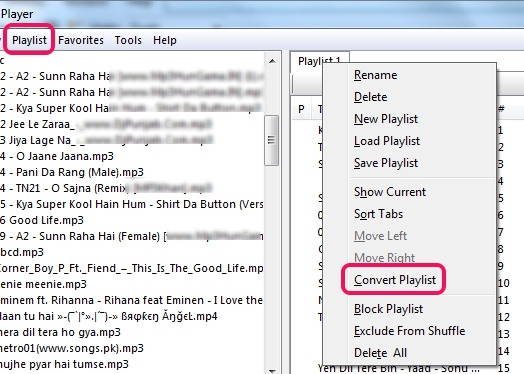
Task: Open the Playlist menu
Action: coord(29,40)
